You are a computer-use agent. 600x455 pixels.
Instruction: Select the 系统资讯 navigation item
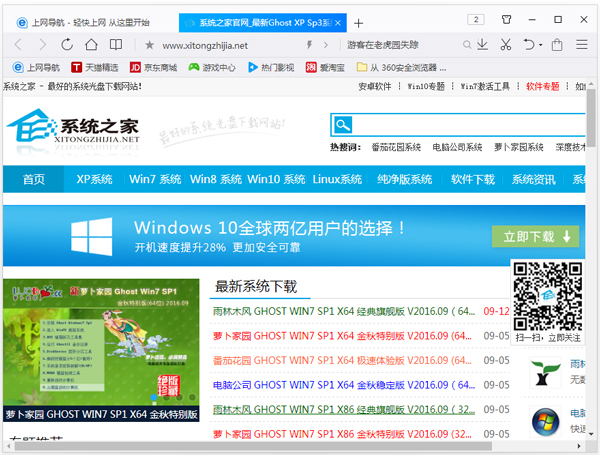533,179
